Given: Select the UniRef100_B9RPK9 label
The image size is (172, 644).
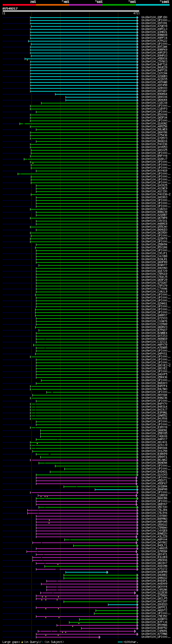Looking at the screenshot, I should click(154, 50).
